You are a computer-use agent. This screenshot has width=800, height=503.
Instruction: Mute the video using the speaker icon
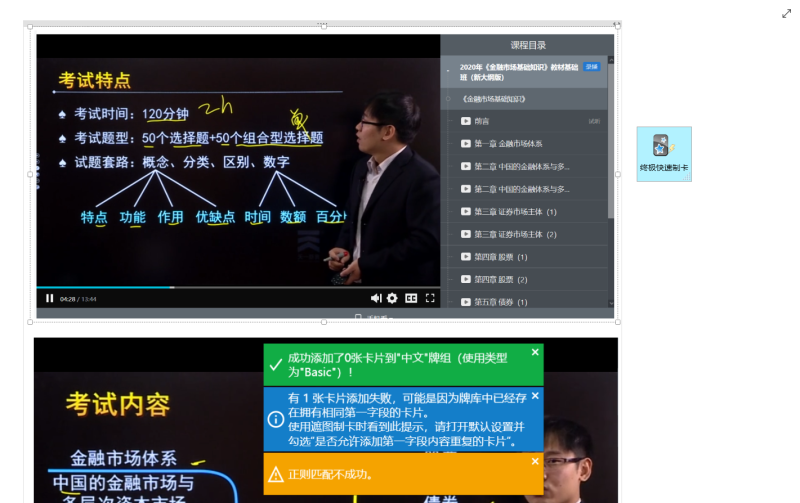pyautogui.click(x=377, y=298)
